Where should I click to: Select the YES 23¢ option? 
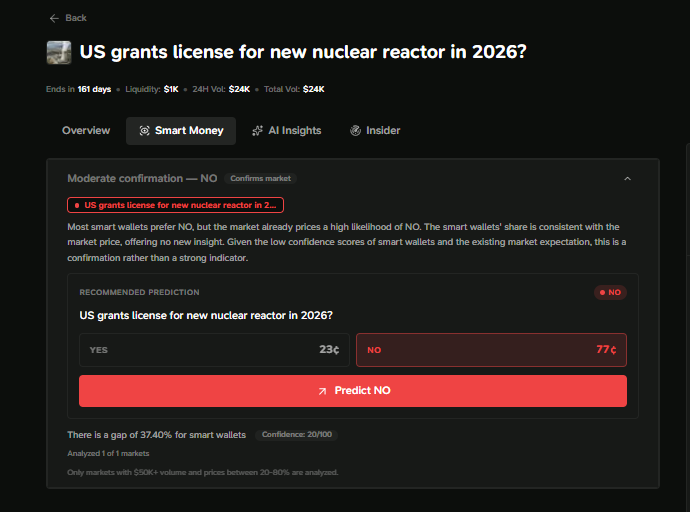point(214,350)
